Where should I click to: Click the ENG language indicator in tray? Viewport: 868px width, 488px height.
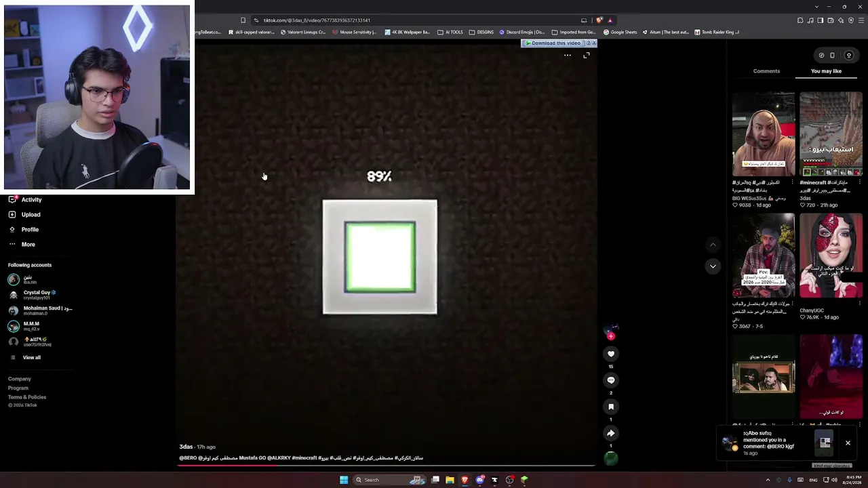813,480
